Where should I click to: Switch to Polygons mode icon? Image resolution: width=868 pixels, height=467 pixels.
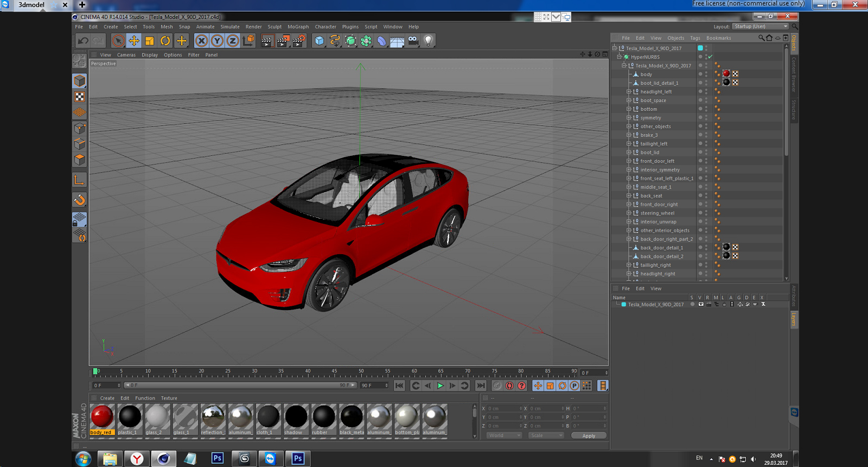(x=80, y=160)
